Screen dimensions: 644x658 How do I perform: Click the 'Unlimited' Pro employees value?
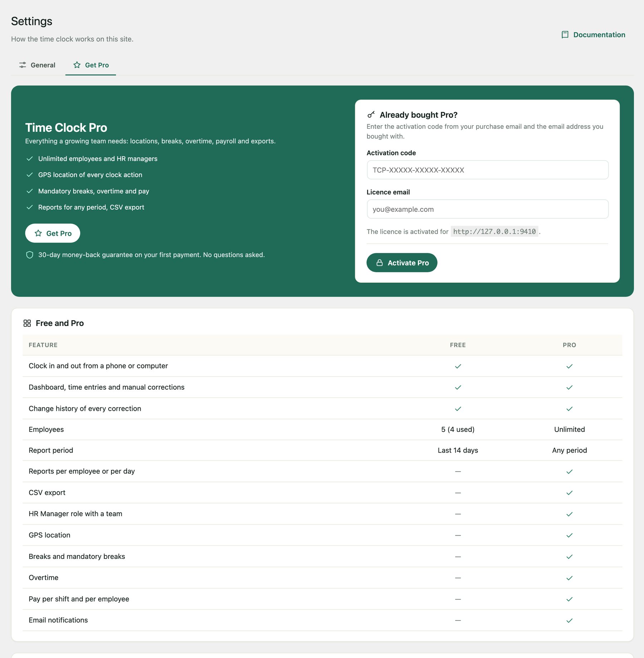(x=570, y=429)
